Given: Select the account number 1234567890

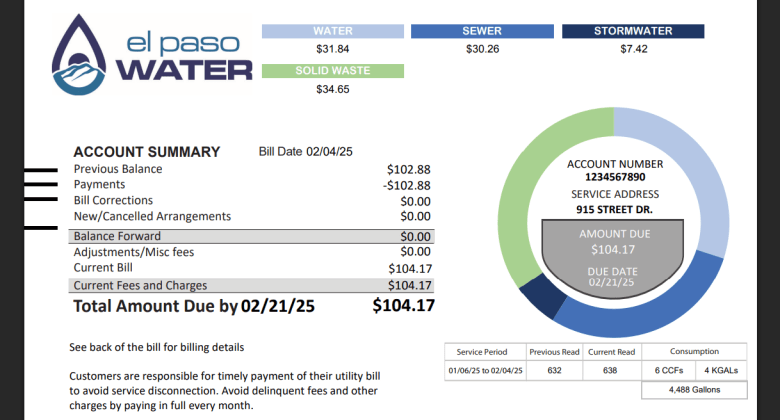Looking at the screenshot, I should tap(615, 177).
